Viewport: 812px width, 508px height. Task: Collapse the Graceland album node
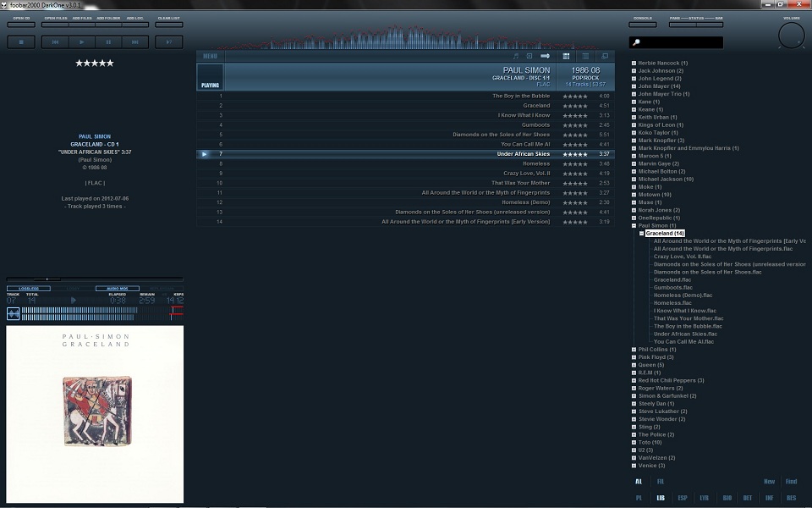pos(642,234)
